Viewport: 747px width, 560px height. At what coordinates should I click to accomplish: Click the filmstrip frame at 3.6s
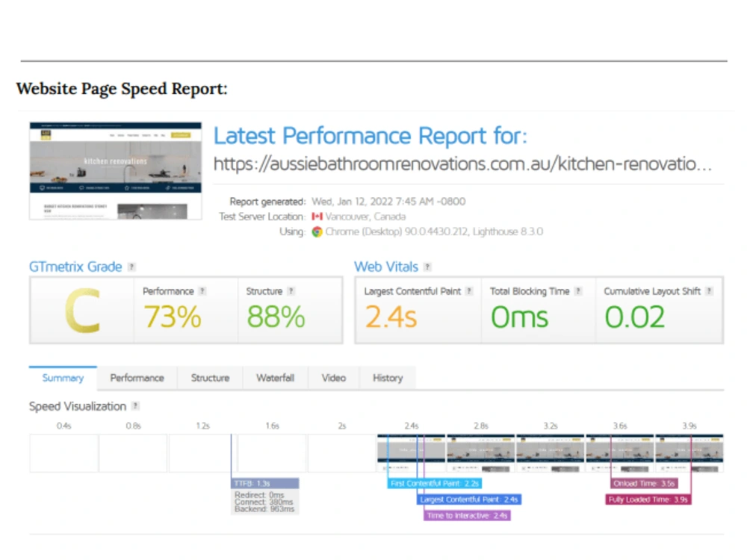tap(620, 453)
